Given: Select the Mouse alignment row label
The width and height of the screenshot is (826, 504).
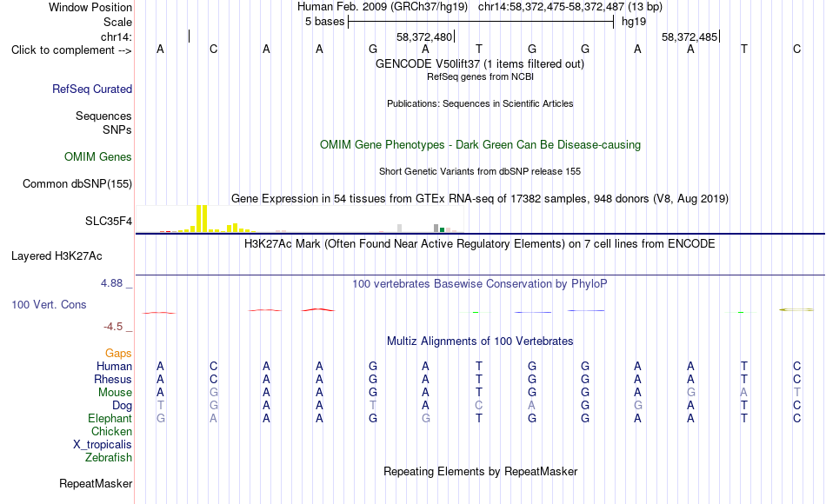Looking at the screenshot, I should click(x=115, y=393).
